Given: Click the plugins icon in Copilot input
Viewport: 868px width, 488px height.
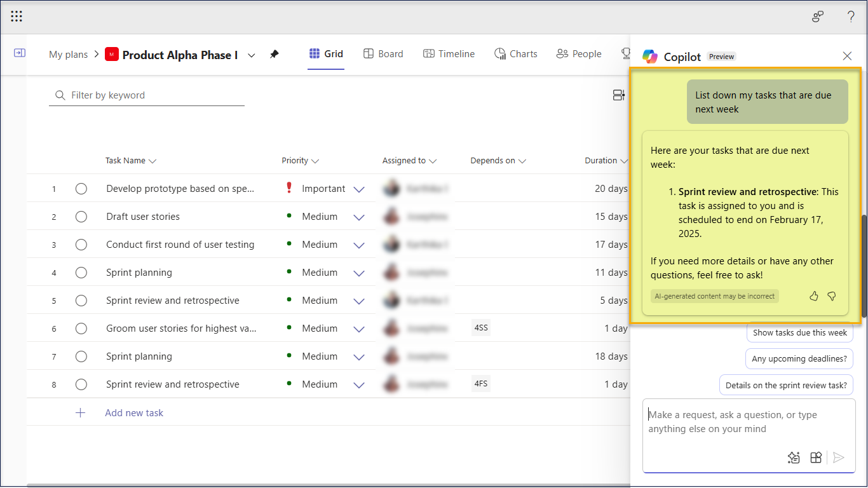Looking at the screenshot, I should tap(816, 457).
